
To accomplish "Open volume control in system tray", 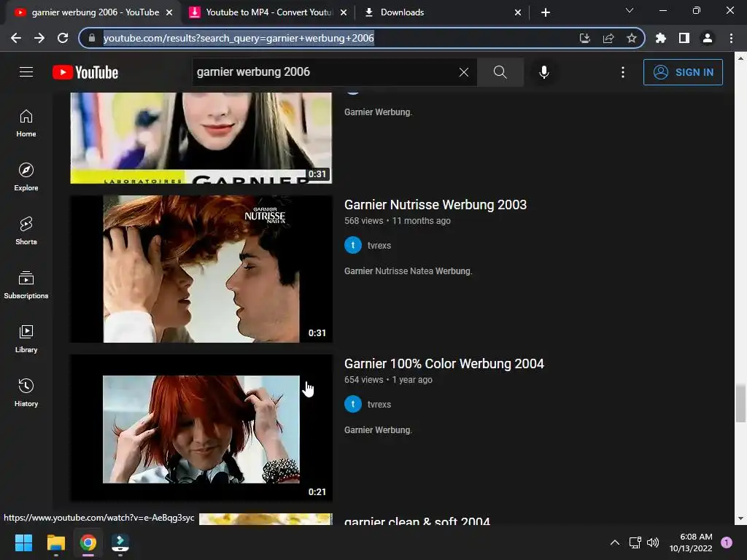I will (653, 542).
